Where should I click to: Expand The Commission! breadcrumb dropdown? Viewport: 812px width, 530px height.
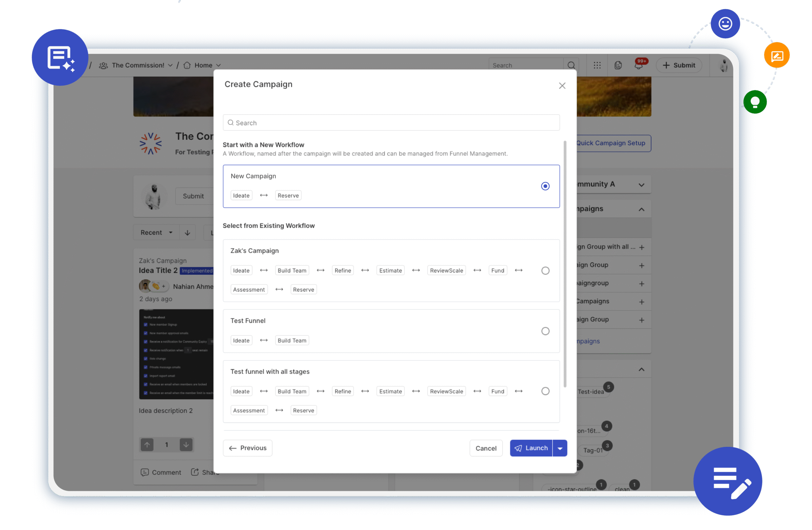170,65
